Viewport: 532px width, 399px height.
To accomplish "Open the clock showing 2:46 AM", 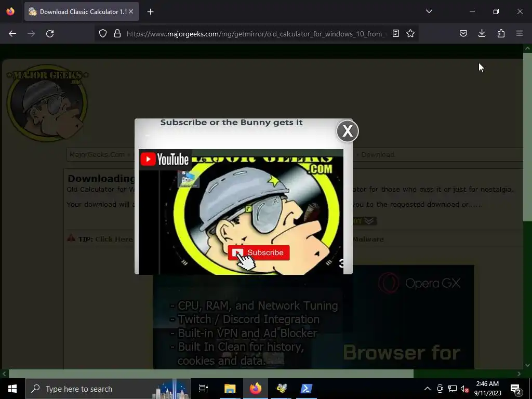I will [487, 389].
